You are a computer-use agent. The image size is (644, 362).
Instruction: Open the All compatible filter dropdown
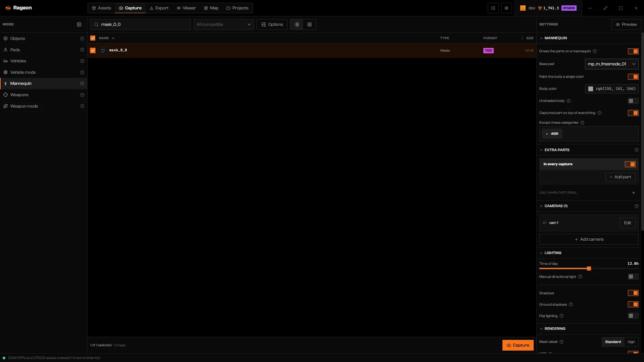coord(223,24)
